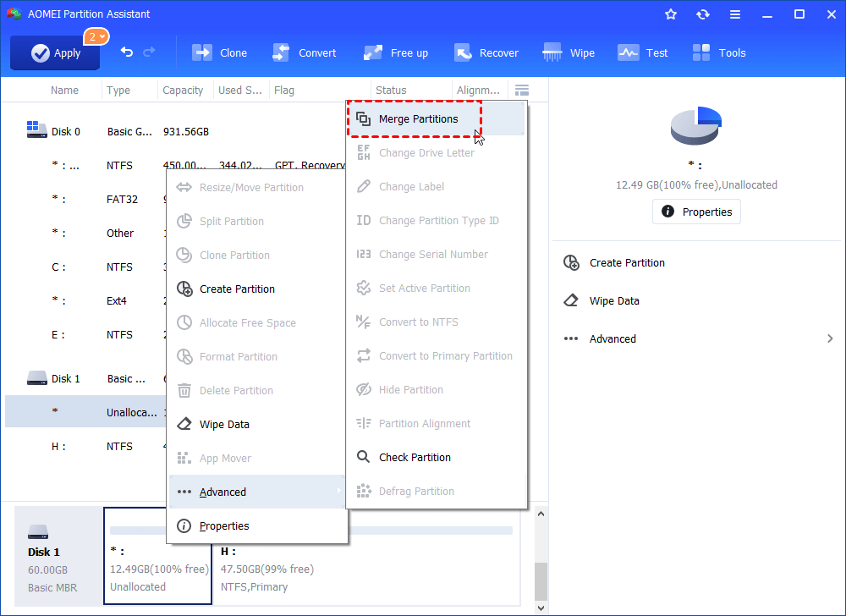Click the disk map scrollbar up arrow
The width and height of the screenshot is (846, 616).
541,514
